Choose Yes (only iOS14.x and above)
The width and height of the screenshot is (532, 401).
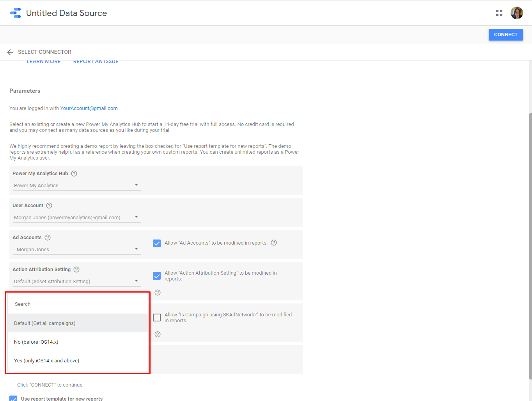coord(46,361)
